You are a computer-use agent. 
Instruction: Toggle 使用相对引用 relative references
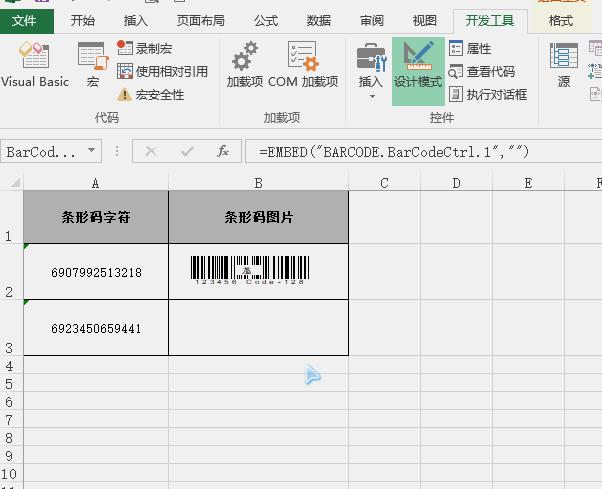coord(162,71)
